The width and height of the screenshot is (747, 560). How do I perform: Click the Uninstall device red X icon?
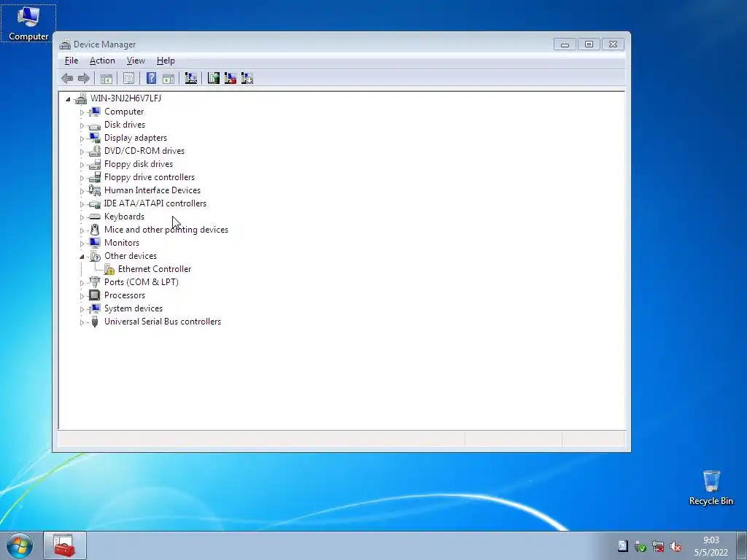coord(231,78)
